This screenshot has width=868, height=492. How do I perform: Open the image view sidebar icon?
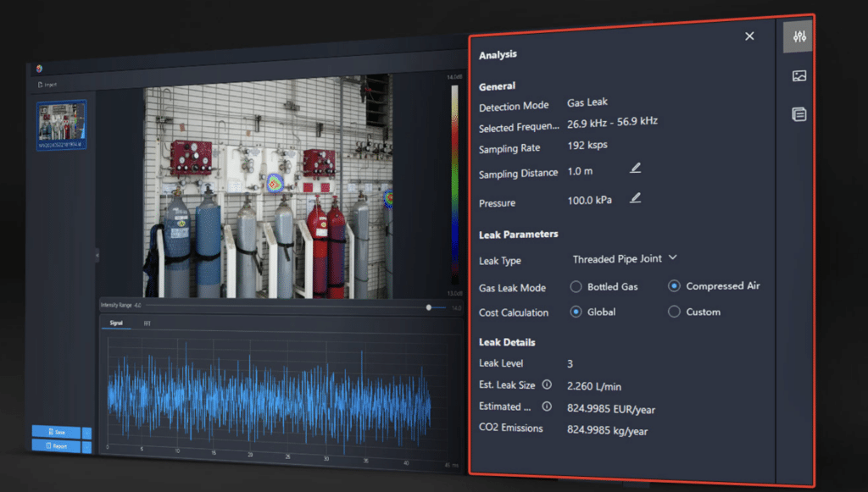(x=798, y=75)
